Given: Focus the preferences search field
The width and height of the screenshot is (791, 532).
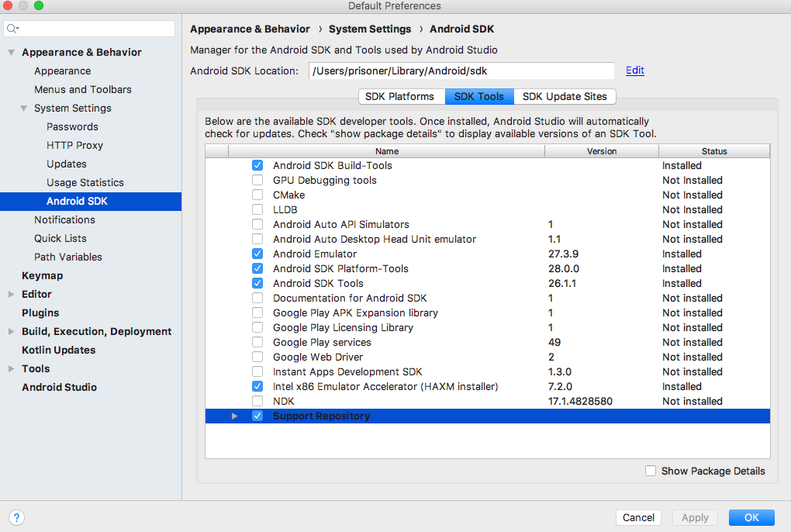Looking at the screenshot, I should click(x=89, y=29).
